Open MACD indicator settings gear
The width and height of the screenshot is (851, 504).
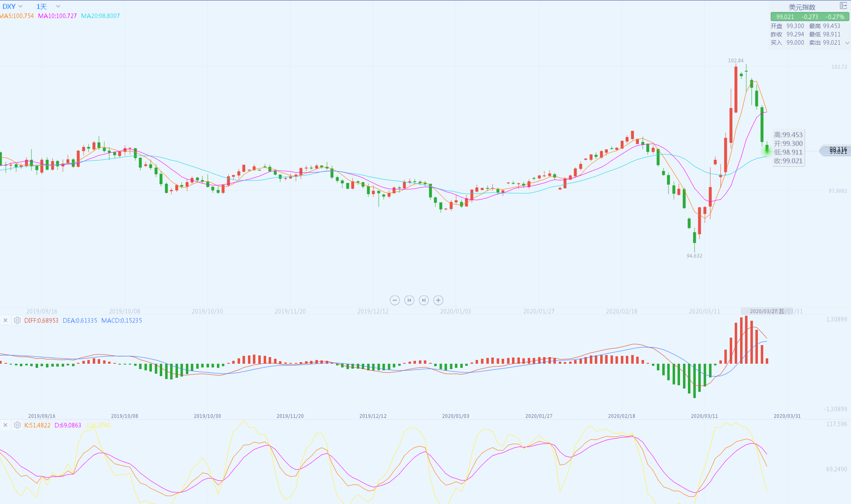17,320
